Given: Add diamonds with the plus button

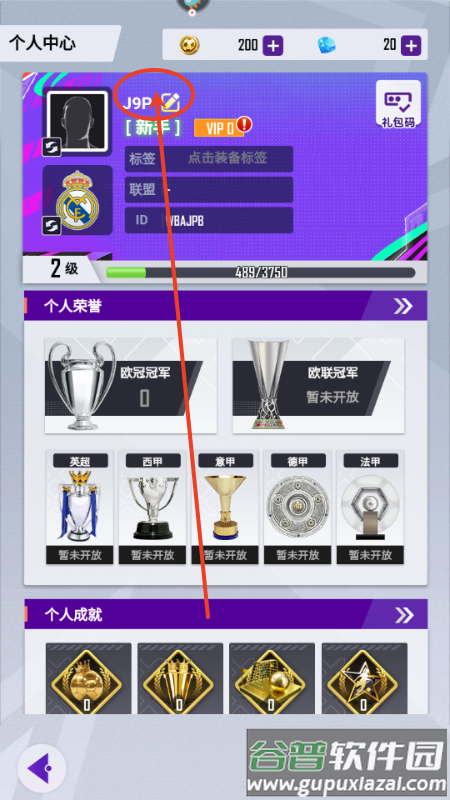Looking at the screenshot, I should (x=411, y=46).
